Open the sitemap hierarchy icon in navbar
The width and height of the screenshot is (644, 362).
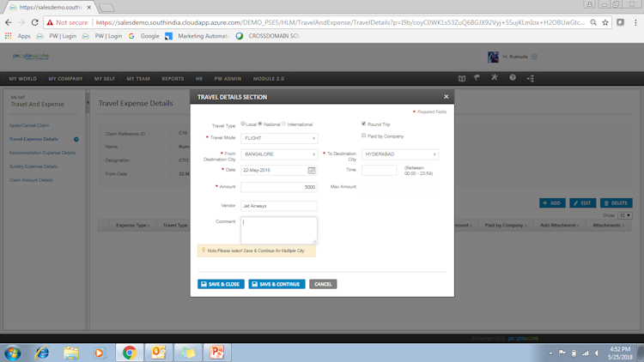click(531, 78)
